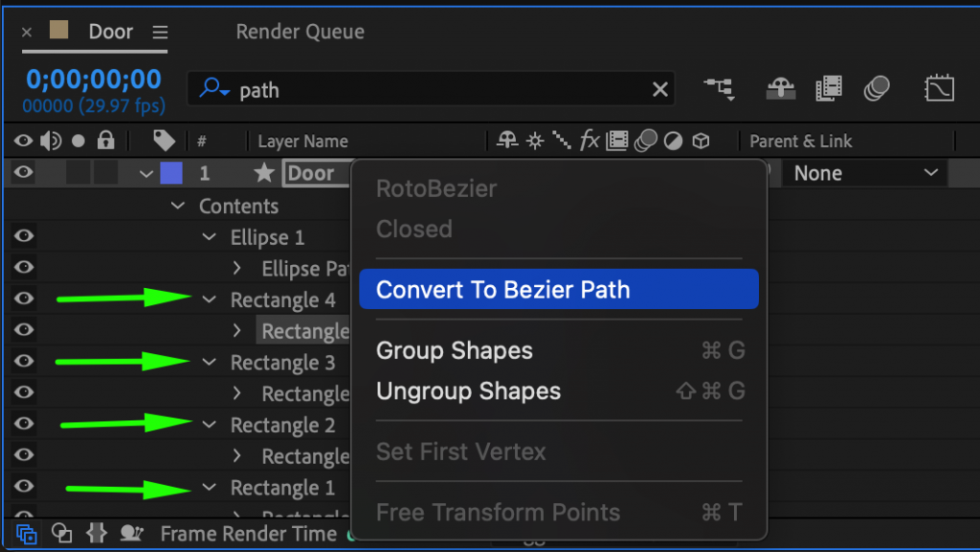Image resolution: width=980 pixels, height=552 pixels.
Task: Open the Composition Mini-Flowchart
Action: (721, 87)
